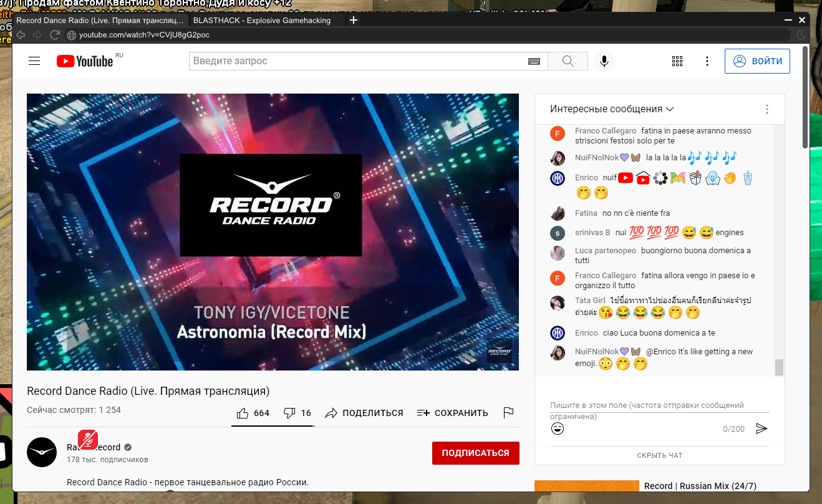Image resolution: width=822 pixels, height=504 pixels.
Task: Report the video with the flag icon
Action: click(x=508, y=413)
